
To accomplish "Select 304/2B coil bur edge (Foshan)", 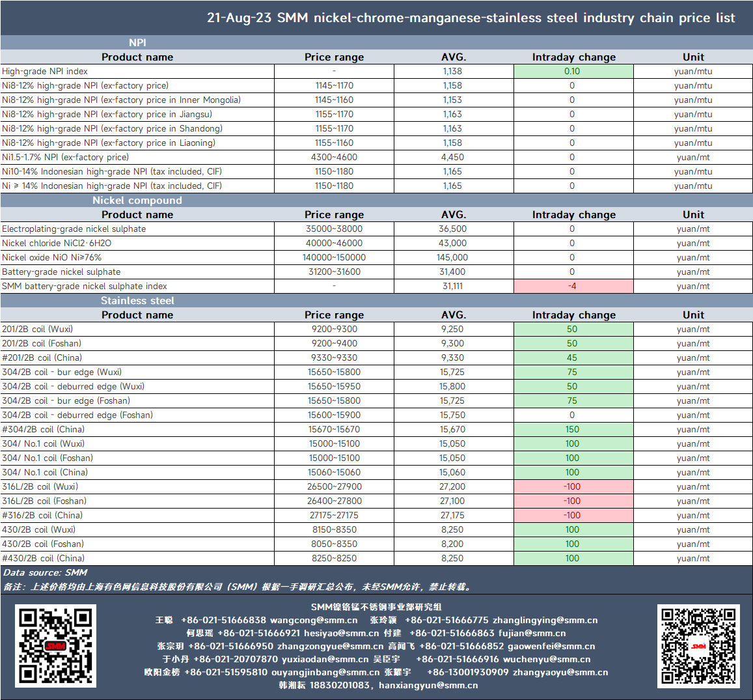I will (66, 400).
